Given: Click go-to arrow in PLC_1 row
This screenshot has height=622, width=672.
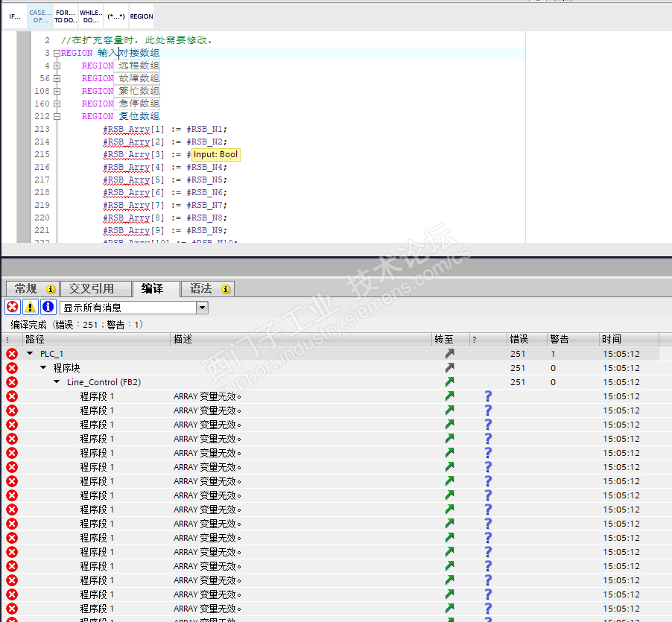Looking at the screenshot, I should [449, 354].
